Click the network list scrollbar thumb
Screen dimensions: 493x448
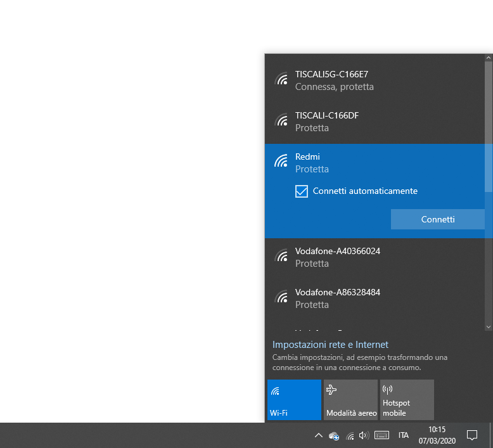point(488,127)
